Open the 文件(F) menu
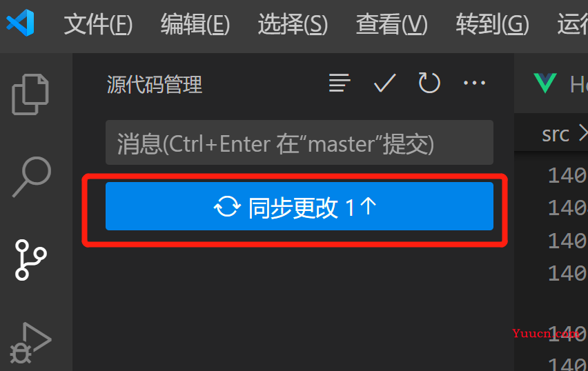The height and width of the screenshot is (371, 588). [98, 24]
